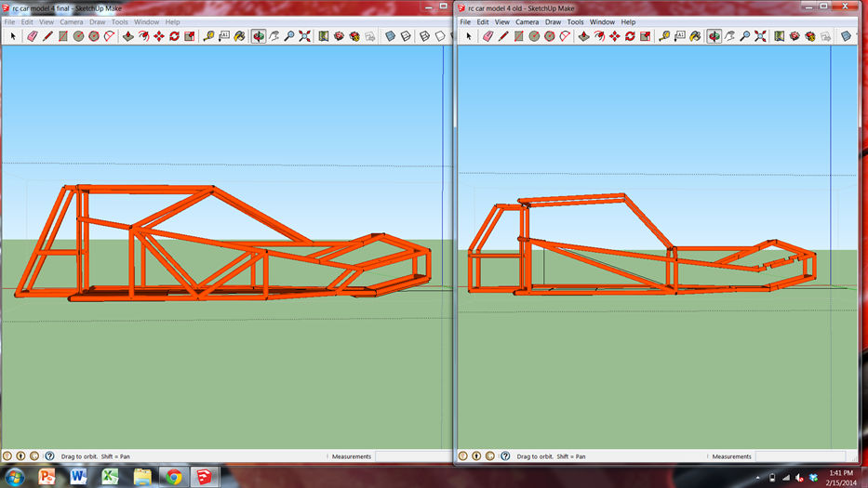This screenshot has height=488, width=868.
Task: Pick the Push/Pull tool in left window
Action: [127, 36]
